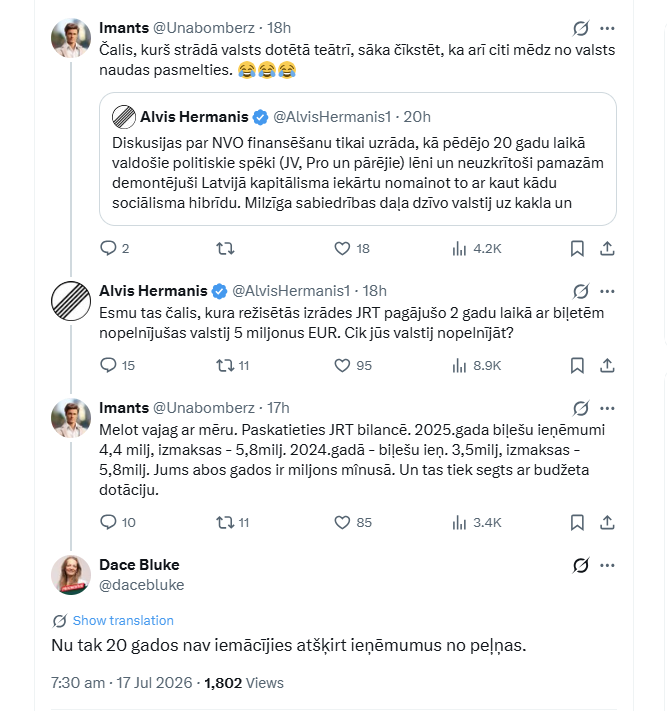Viewport: 667px width, 711px height.
Task: Share Imants' first tweet via upload icon
Action: (x=607, y=248)
